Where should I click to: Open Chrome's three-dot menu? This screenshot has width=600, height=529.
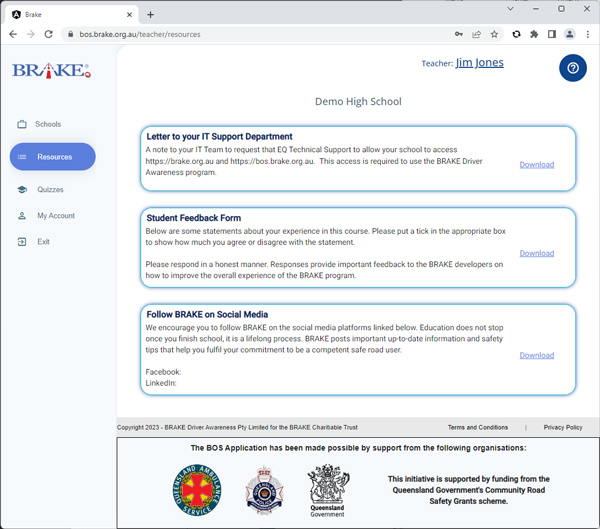coord(588,34)
